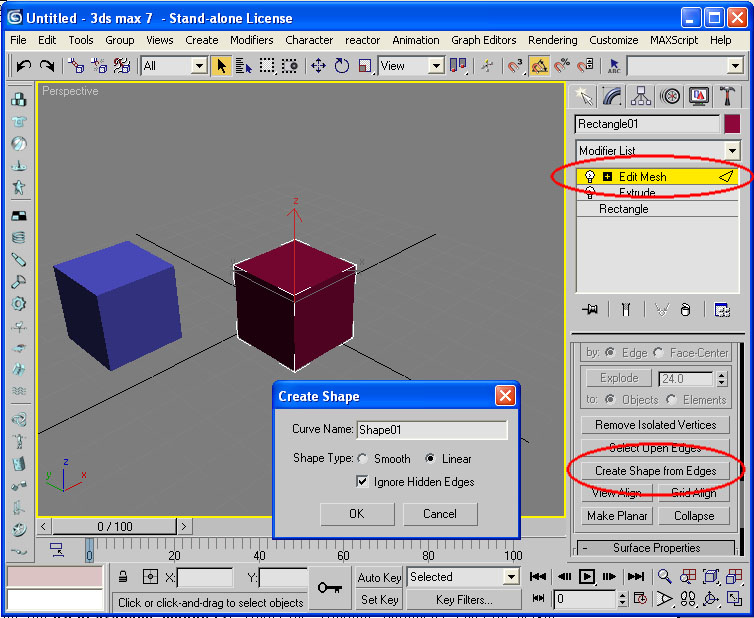Click Remove Modifier trash icon
The width and height of the screenshot is (754, 618).
(686, 310)
